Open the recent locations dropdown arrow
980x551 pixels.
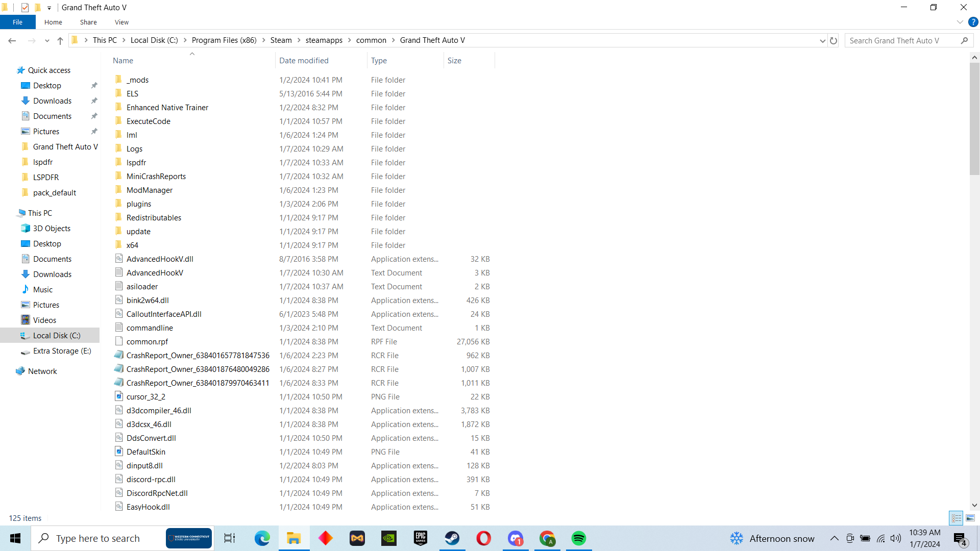(x=47, y=41)
